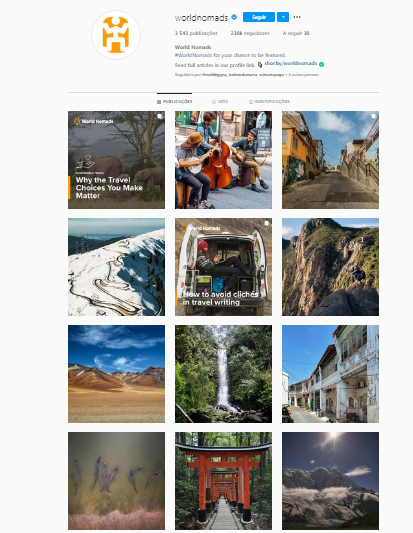The image size is (413, 533).
Task: Click the verified badge next to worldnomads
Action: 234,17
